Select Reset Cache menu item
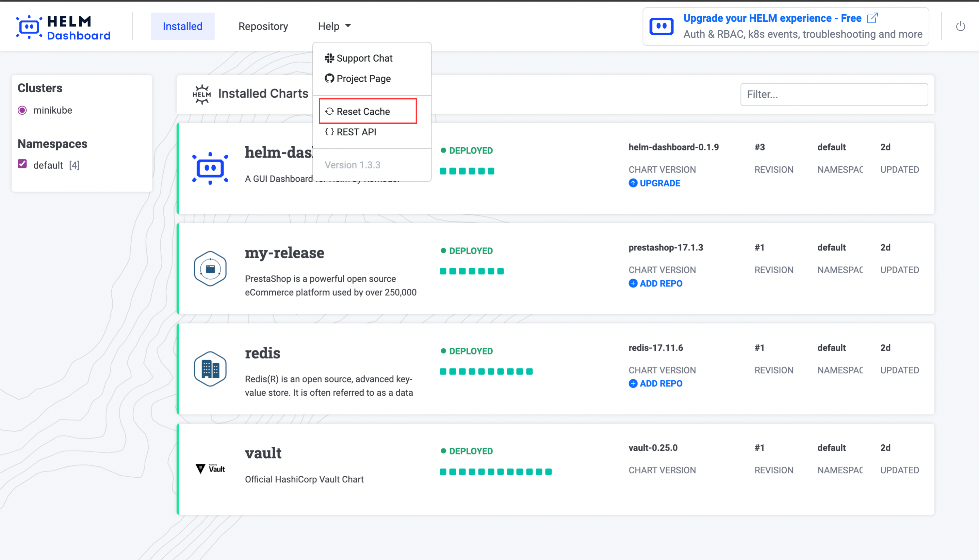Screen dimensions: 979x560 tap(363, 112)
